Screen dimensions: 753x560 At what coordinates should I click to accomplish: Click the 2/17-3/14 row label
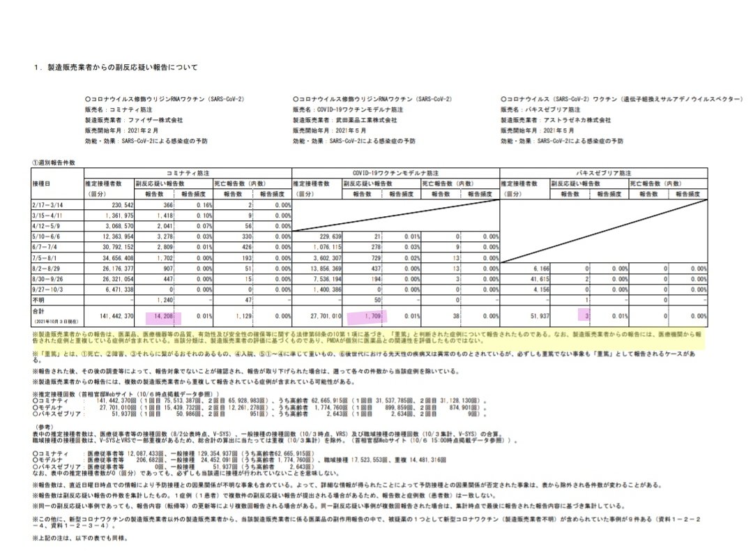point(46,204)
